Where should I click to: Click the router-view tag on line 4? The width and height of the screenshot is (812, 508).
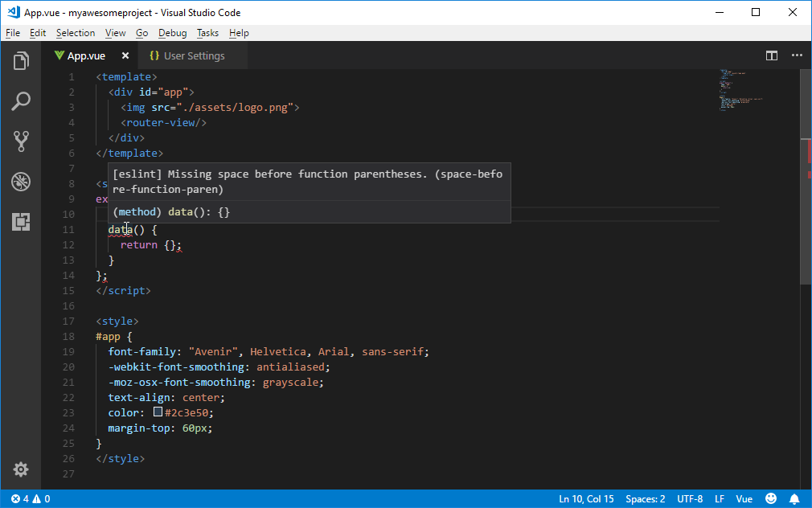[164, 123]
